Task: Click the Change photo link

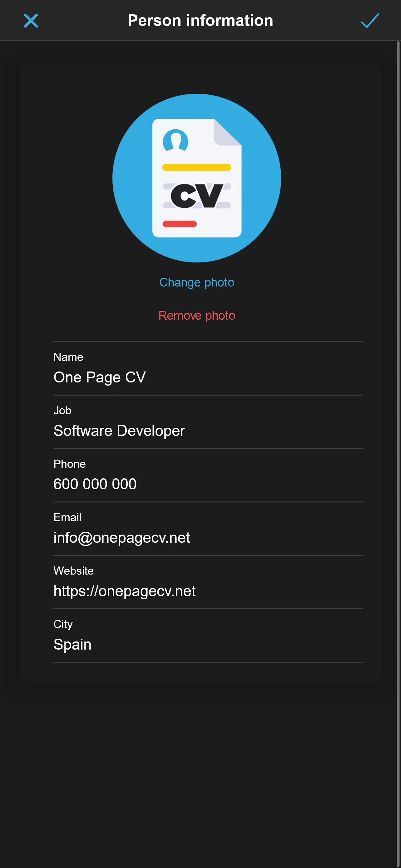Action: (197, 282)
